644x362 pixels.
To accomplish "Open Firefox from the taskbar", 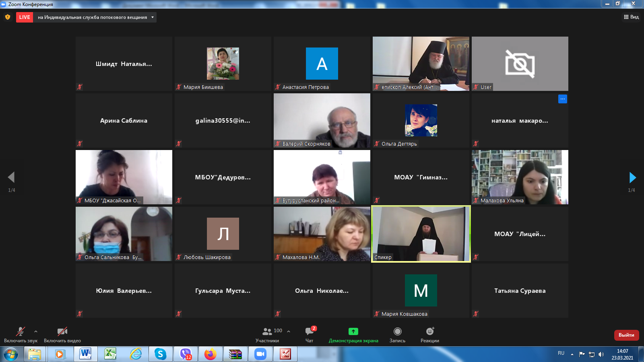I will click(210, 354).
